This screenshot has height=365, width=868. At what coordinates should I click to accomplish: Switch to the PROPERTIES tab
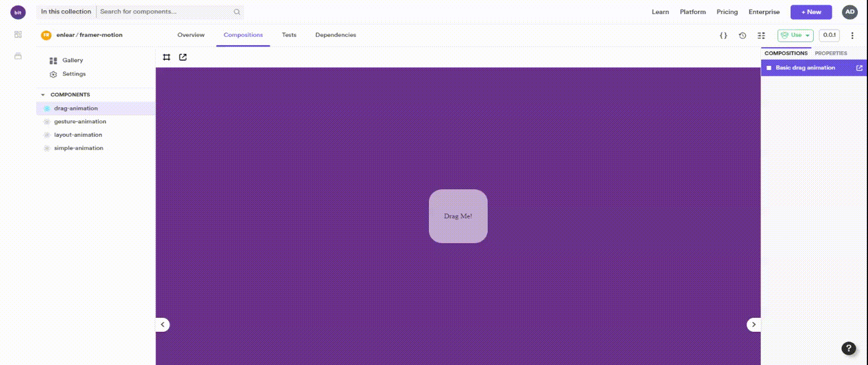point(830,53)
